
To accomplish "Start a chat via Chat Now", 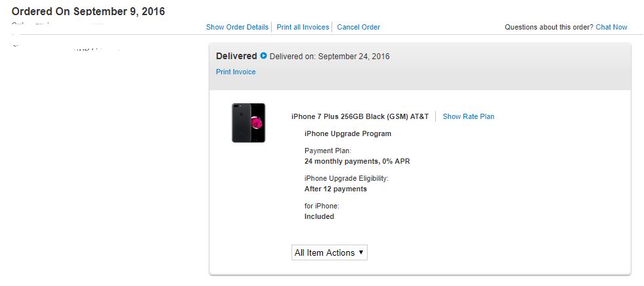I will pyautogui.click(x=611, y=27).
